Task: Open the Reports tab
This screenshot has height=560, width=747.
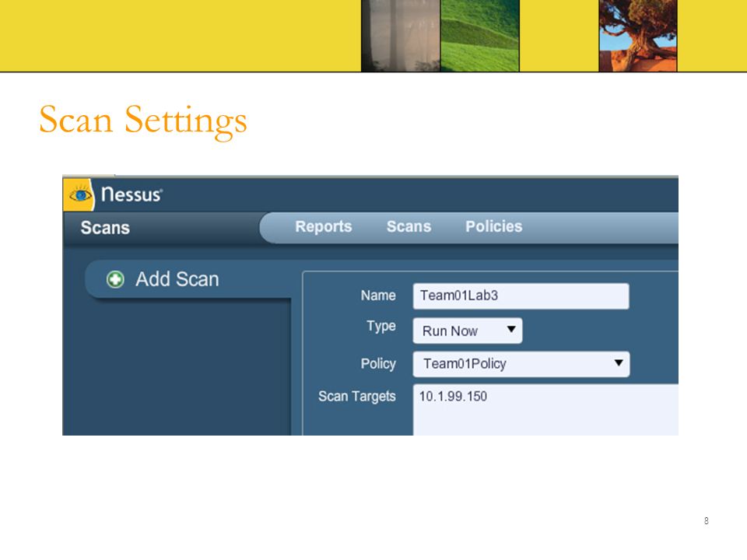Action: [324, 226]
